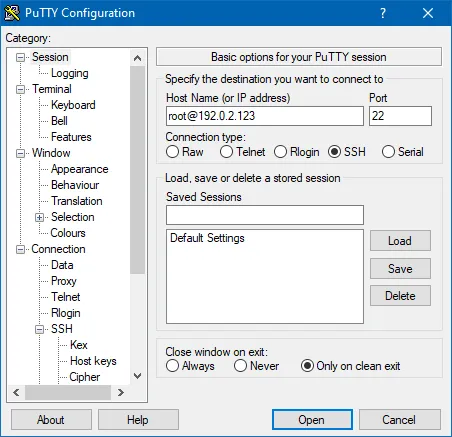452x437 pixels.
Task: Open the Connection category
Action: click(x=58, y=249)
